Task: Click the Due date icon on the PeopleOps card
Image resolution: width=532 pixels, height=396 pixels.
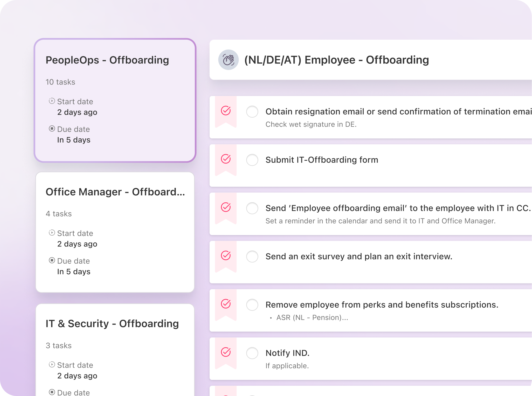Action: (52, 129)
